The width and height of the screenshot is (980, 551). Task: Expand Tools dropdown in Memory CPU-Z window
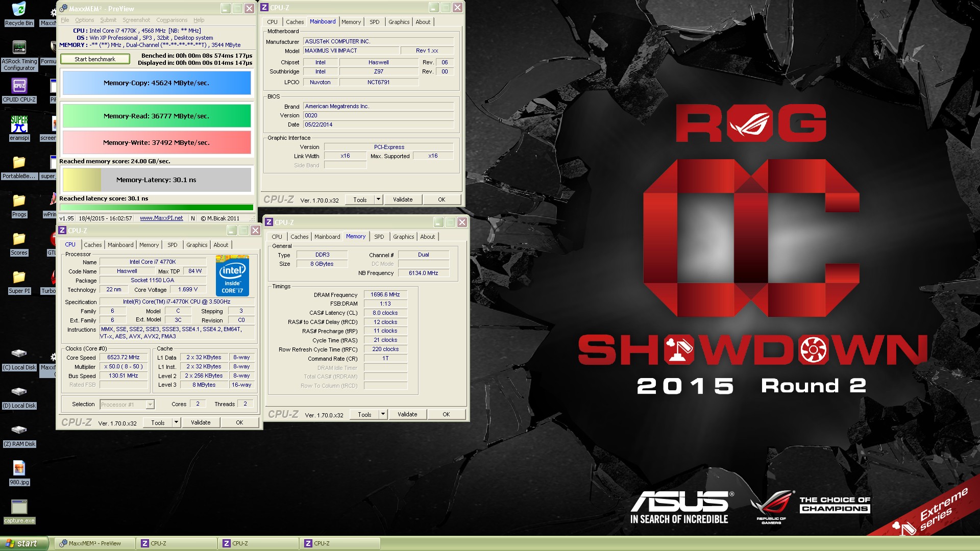[x=383, y=414]
